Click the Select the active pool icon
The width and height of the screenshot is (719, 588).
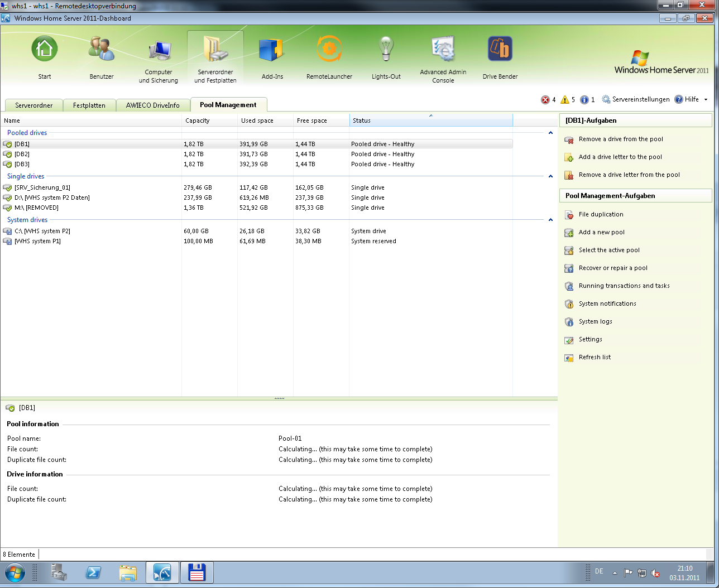pyautogui.click(x=569, y=250)
